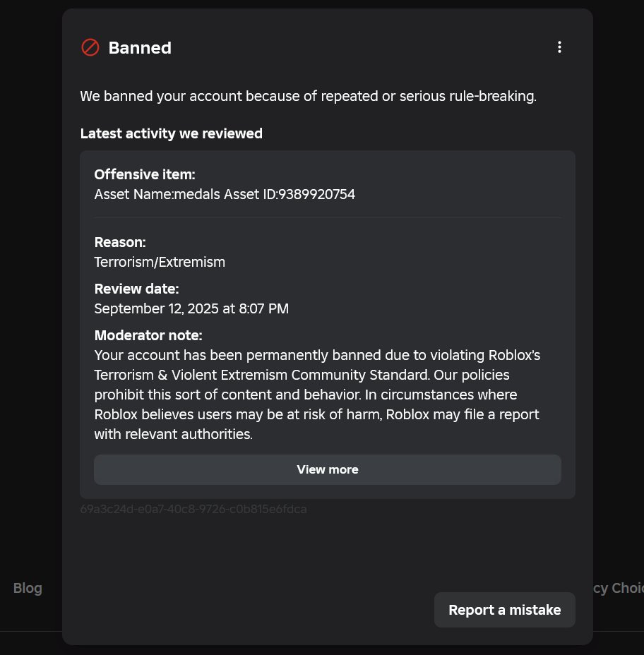Click the Asset Name:medals text
Image resolution: width=644 pixels, height=655 pixels.
[157, 194]
